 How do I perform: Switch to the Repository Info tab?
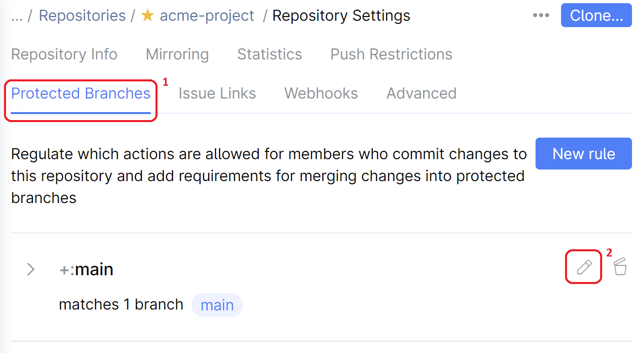(x=64, y=54)
